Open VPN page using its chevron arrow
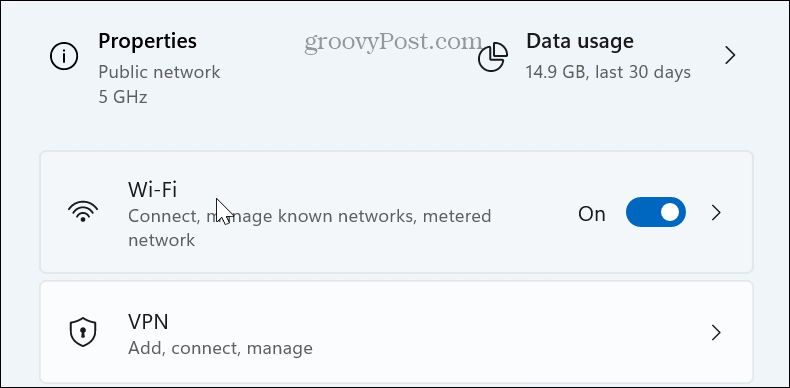Image resolution: width=790 pixels, height=388 pixels. coord(716,333)
